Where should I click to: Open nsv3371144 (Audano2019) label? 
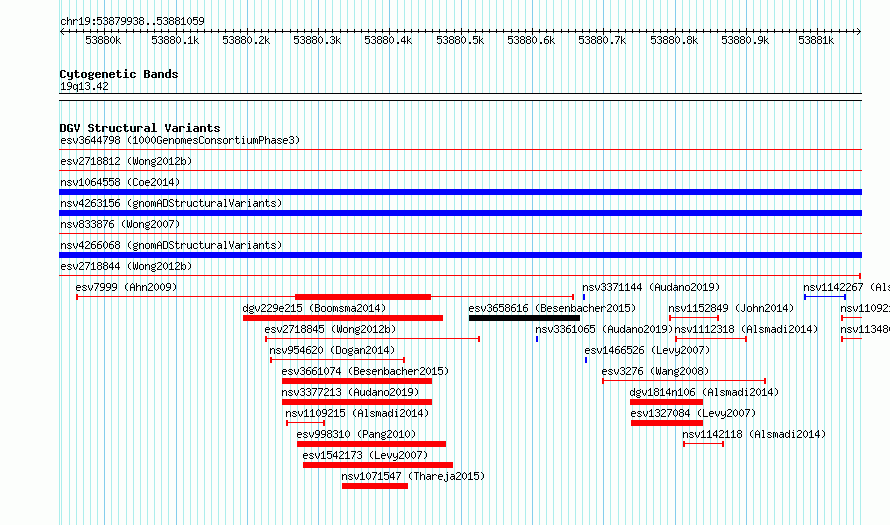click(x=651, y=287)
